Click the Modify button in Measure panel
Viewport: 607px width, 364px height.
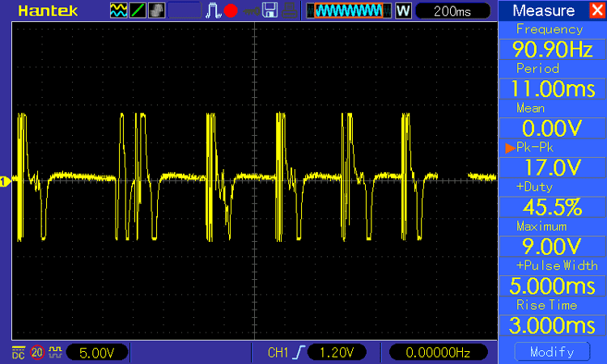[553, 352]
